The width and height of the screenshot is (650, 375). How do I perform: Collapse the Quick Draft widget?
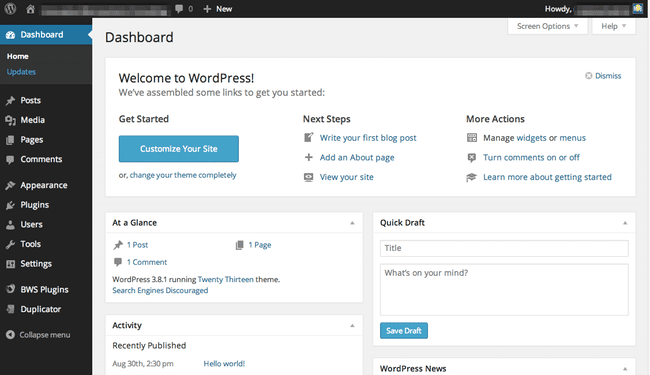point(625,223)
